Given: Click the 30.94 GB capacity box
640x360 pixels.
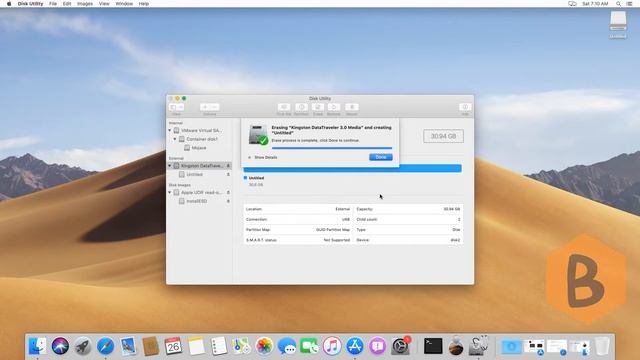Looking at the screenshot, I should click(x=443, y=136).
